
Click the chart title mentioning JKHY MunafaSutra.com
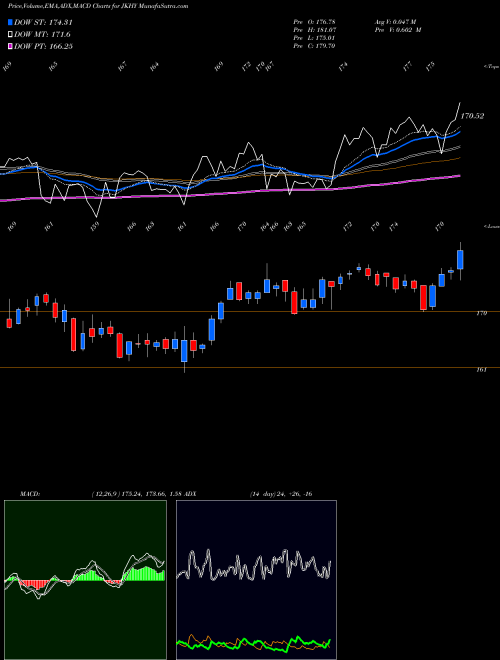(98, 7)
